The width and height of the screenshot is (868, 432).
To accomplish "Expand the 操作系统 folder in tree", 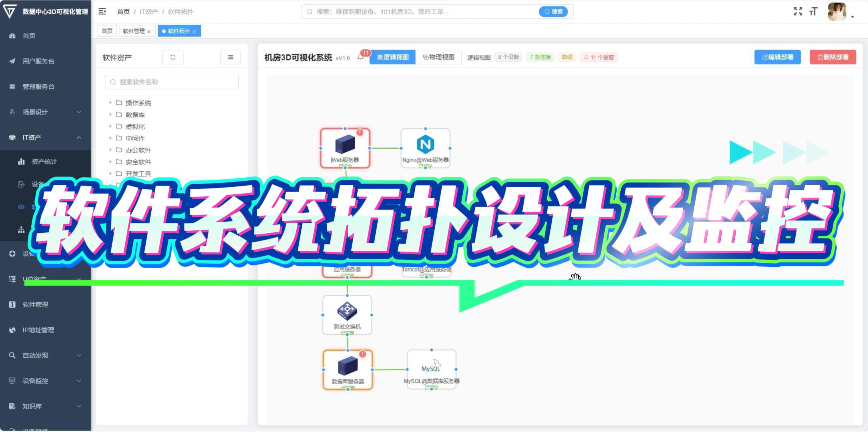I will 110,103.
